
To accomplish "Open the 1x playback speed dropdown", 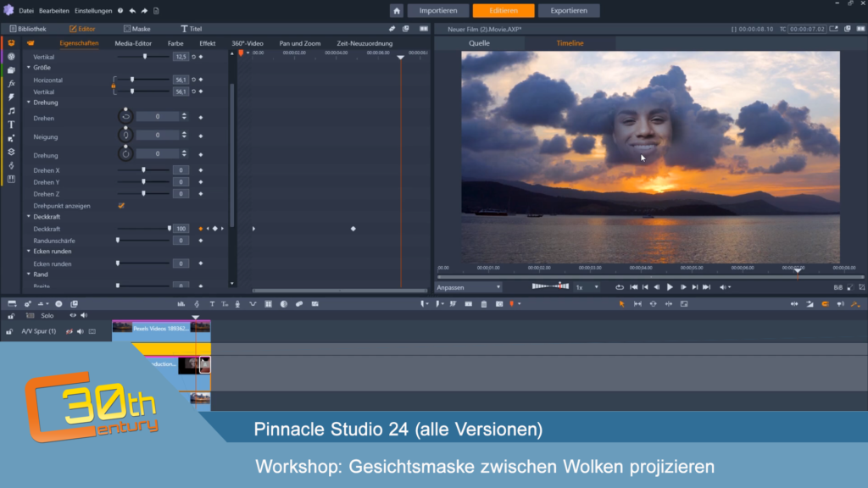I will click(587, 288).
